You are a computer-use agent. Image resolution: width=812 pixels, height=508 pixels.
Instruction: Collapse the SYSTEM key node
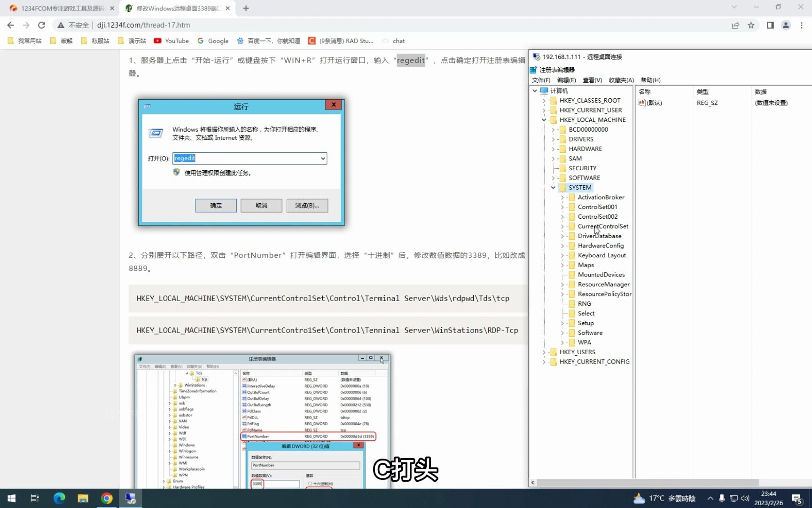(553, 188)
